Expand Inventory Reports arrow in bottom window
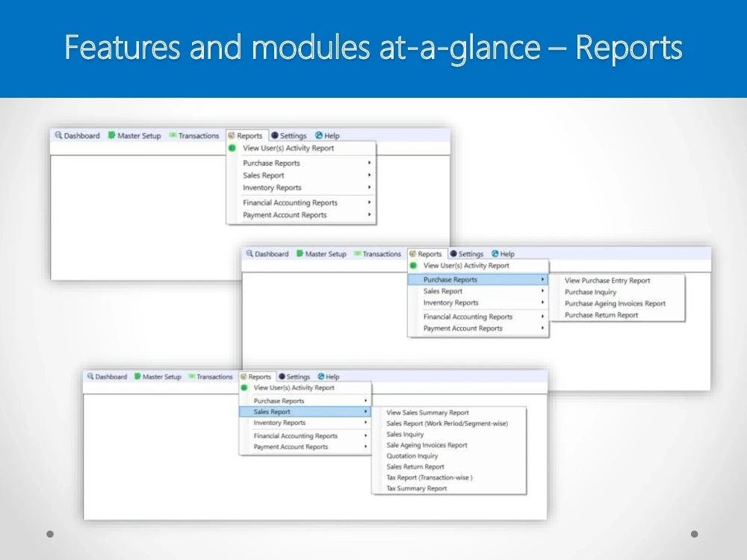Screen dimensions: 747x560 coord(365,423)
